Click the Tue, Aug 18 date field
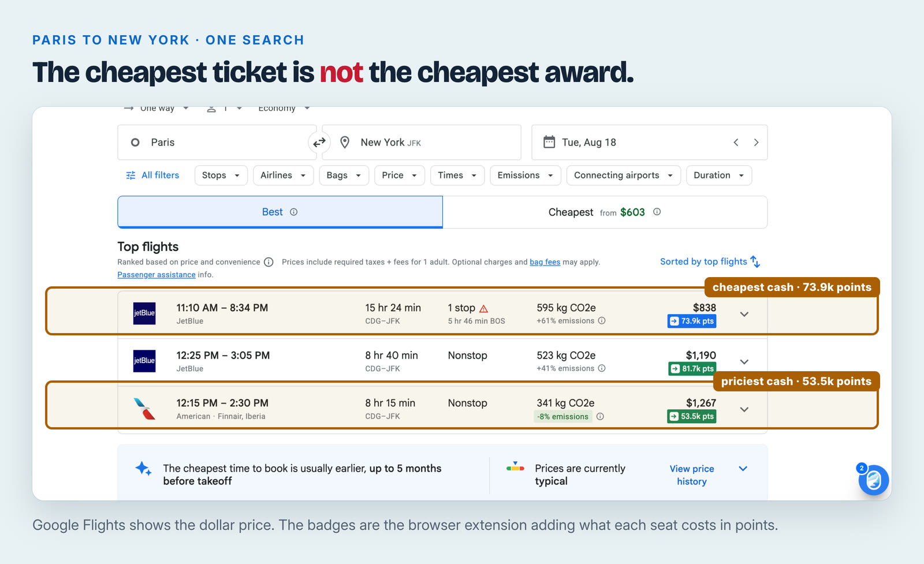Image resolution: width=924 pixels, height=564 pixels. (x=649, y=142)
